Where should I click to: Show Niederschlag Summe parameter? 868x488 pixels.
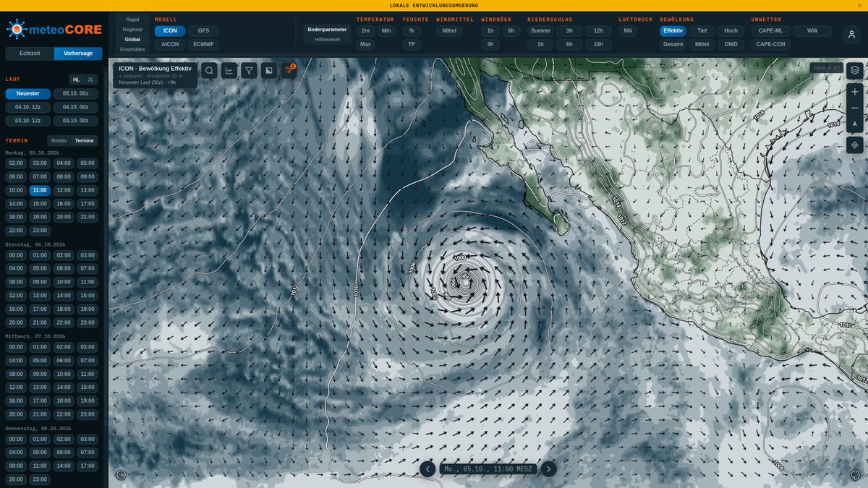[x=540, y=31]
